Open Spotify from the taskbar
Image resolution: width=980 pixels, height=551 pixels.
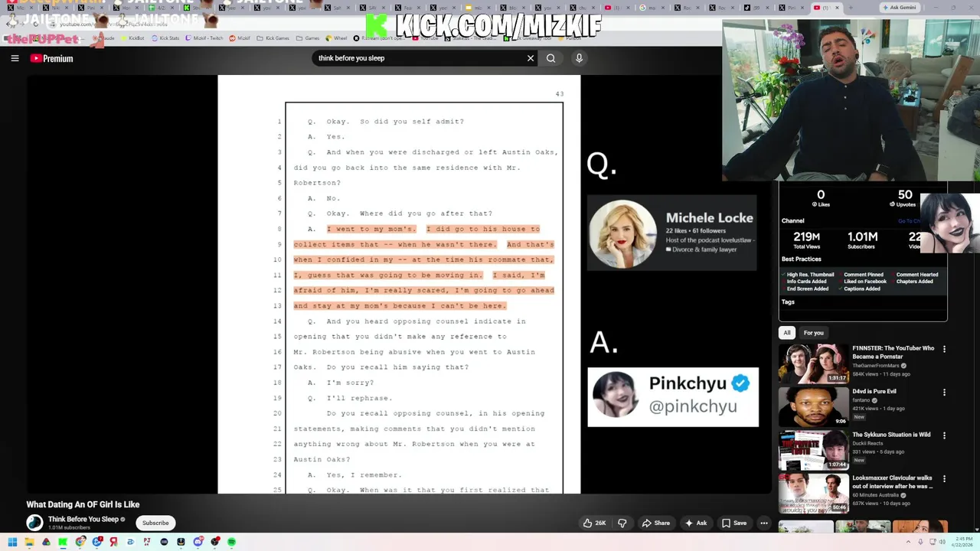[231, 542]
